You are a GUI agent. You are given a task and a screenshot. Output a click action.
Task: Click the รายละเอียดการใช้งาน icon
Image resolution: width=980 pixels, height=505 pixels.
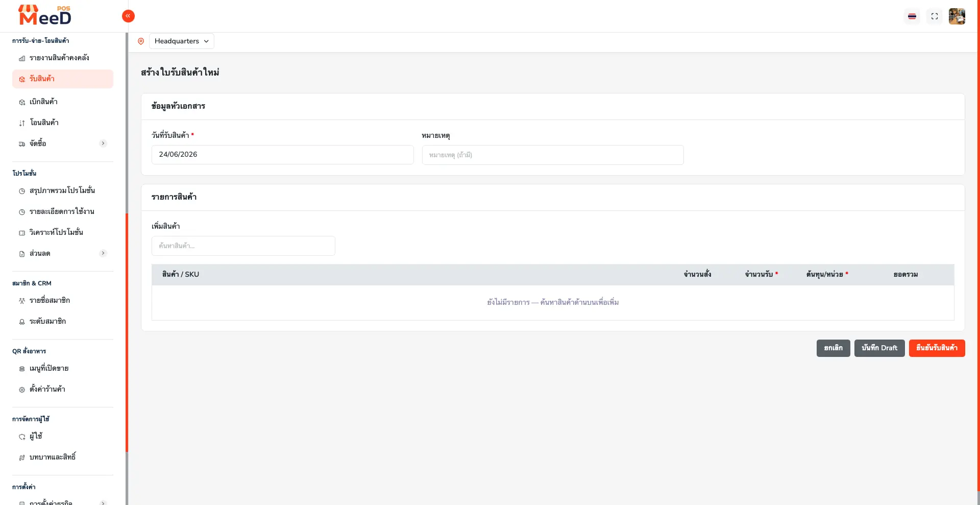coord(22,212)
